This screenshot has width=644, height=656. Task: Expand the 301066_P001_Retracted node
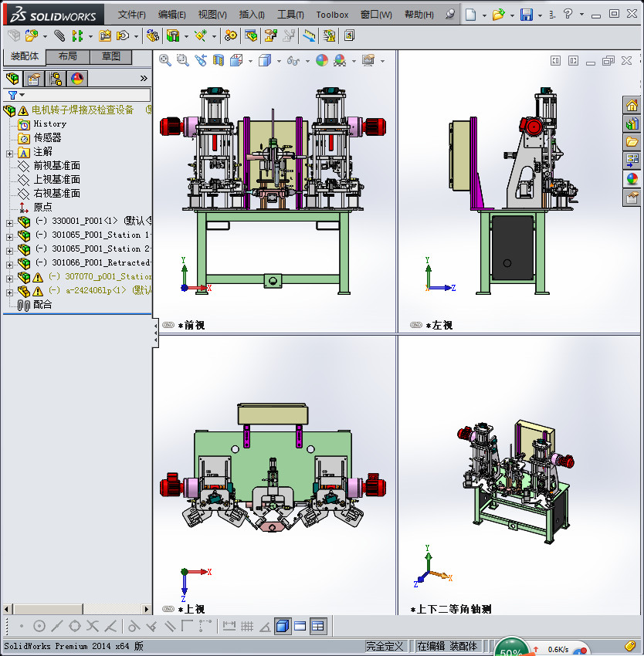(x=9, y=265)
